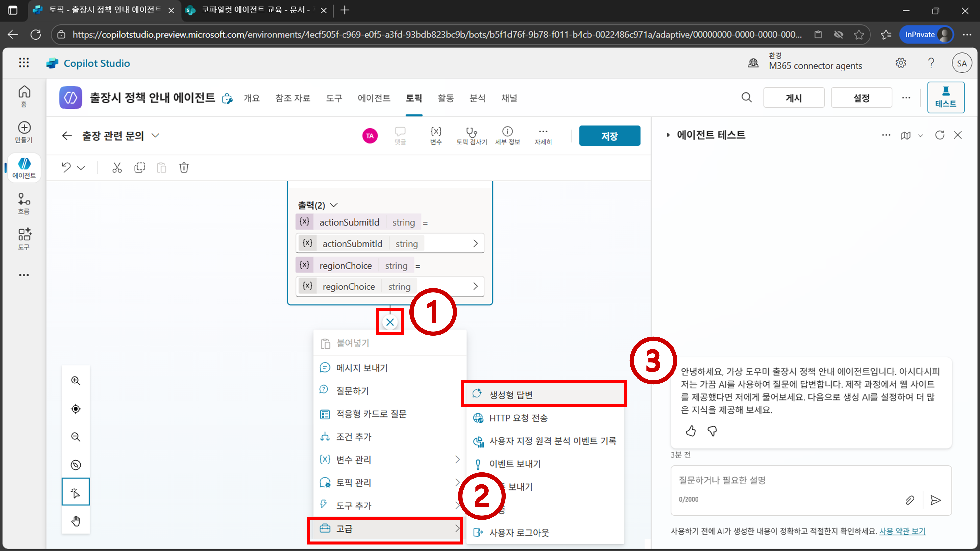
Task: Open the undo history dropdown arrow
Action: coord(81,168)
